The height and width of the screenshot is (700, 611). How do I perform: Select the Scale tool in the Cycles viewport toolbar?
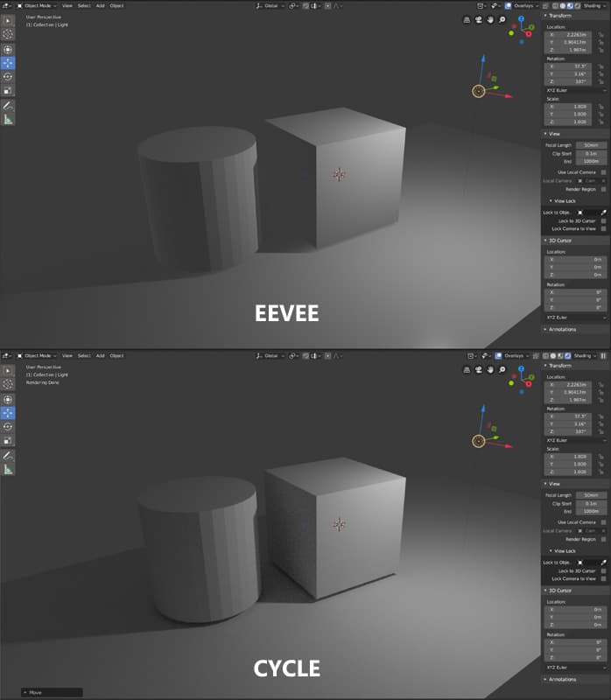tap(9, 440)
